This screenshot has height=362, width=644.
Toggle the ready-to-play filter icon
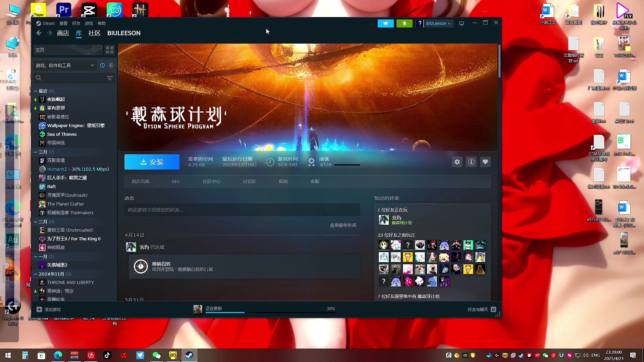tap(111, 65)
